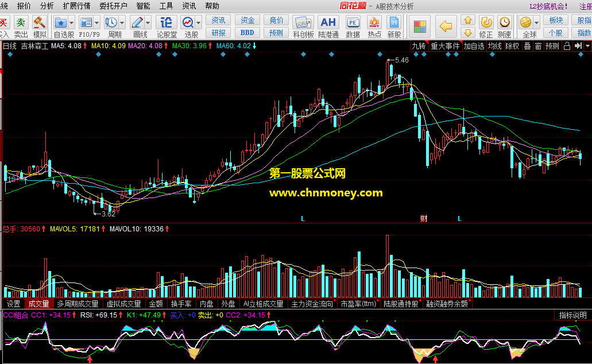Open the 帮助 menu
This screenshot has width=592, height=364.
point(212,6)
